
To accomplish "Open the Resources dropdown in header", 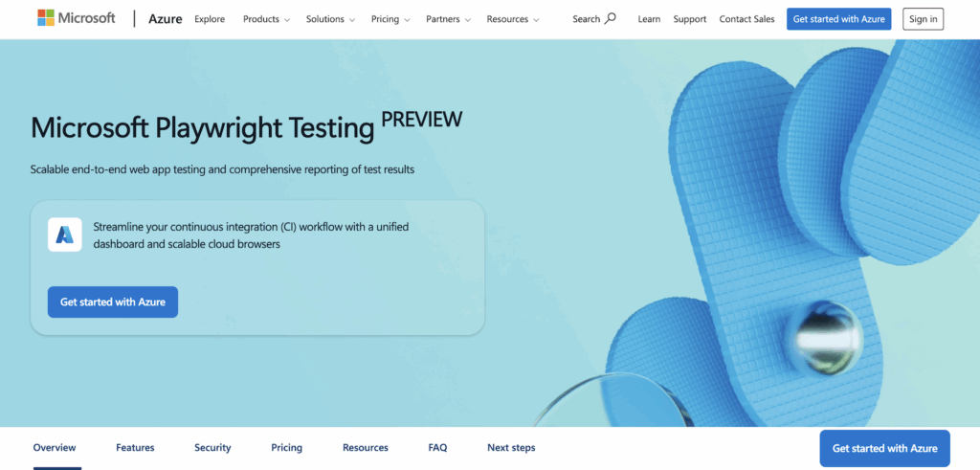I will (x=513, y=19).
